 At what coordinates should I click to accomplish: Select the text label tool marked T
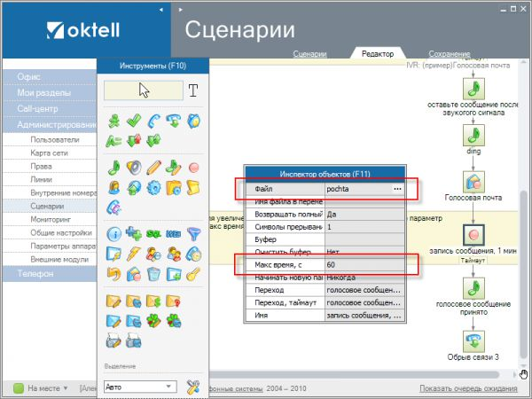click(x=193, y=90)
